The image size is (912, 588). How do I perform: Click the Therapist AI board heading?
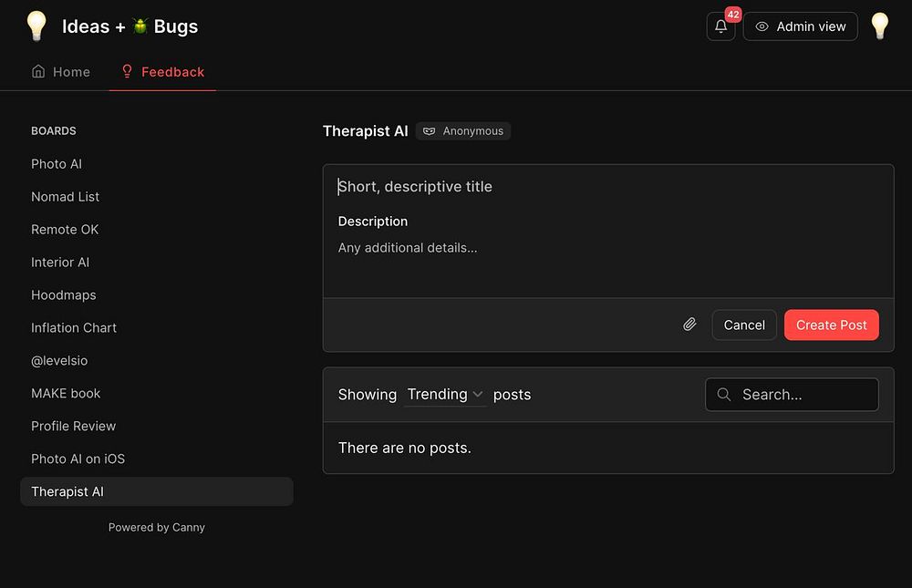(x=366, y=131)
